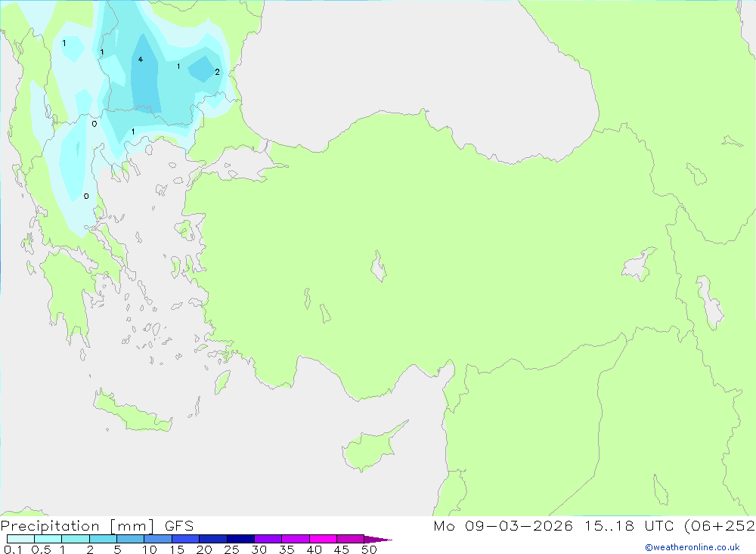This screenshot has width=756, height=554.
Task: Click the 0.5–1 mm legend color swatch
Action: (48, 539)
